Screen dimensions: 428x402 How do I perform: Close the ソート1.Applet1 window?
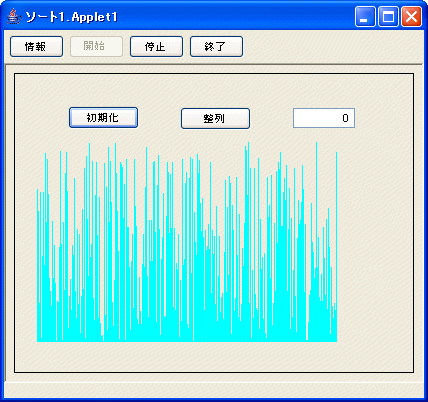pyautogui.click(x=411, y=16)
